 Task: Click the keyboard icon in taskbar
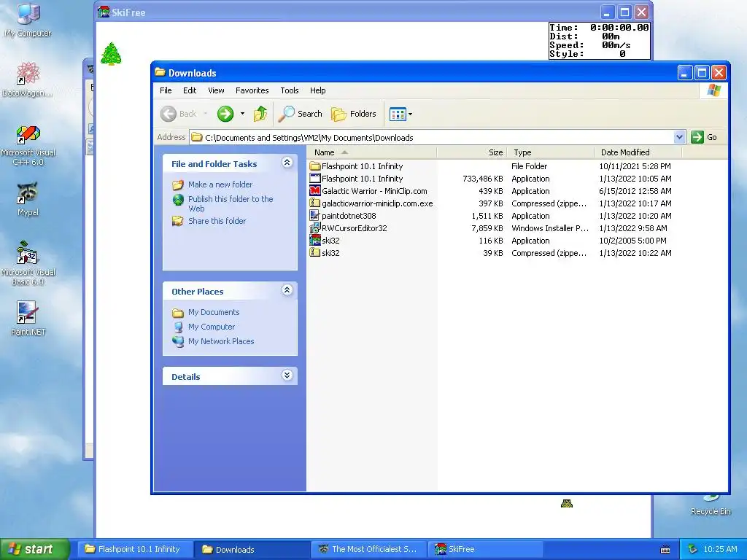pos(665,550)
